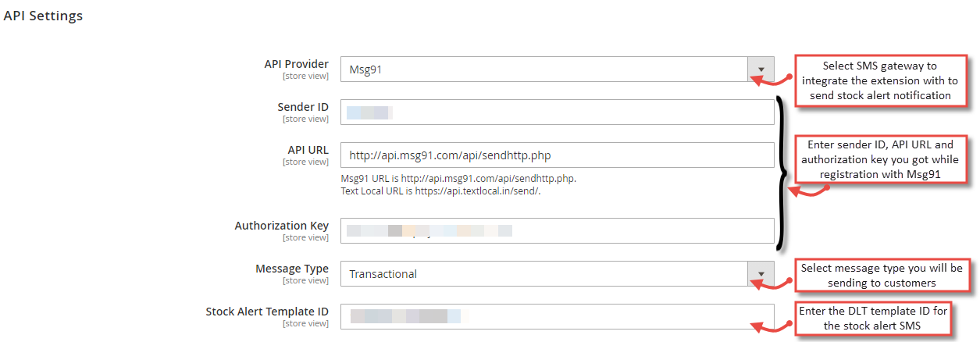Screen dimensions: 980x342
Task: Click the 'Select SMS gateway' callout box
Action: point(880,80)
